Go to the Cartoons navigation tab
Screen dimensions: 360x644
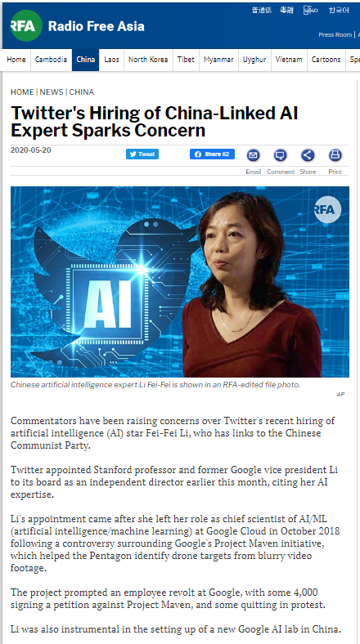(x=326, y=60)
